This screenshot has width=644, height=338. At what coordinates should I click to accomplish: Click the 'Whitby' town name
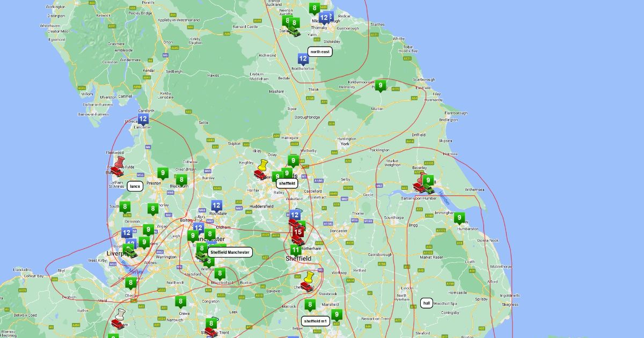[x=399, y=39]
